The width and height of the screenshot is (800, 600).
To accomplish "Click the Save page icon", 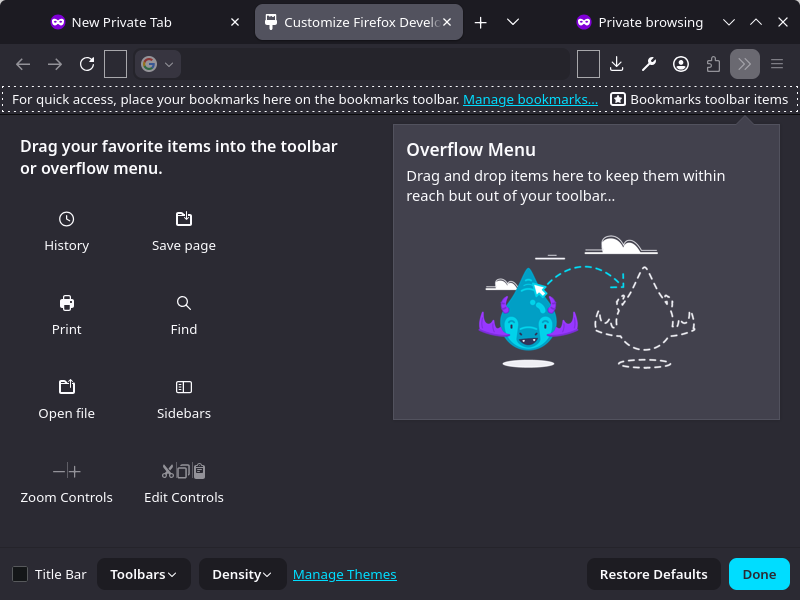I will tap(183, 219).
